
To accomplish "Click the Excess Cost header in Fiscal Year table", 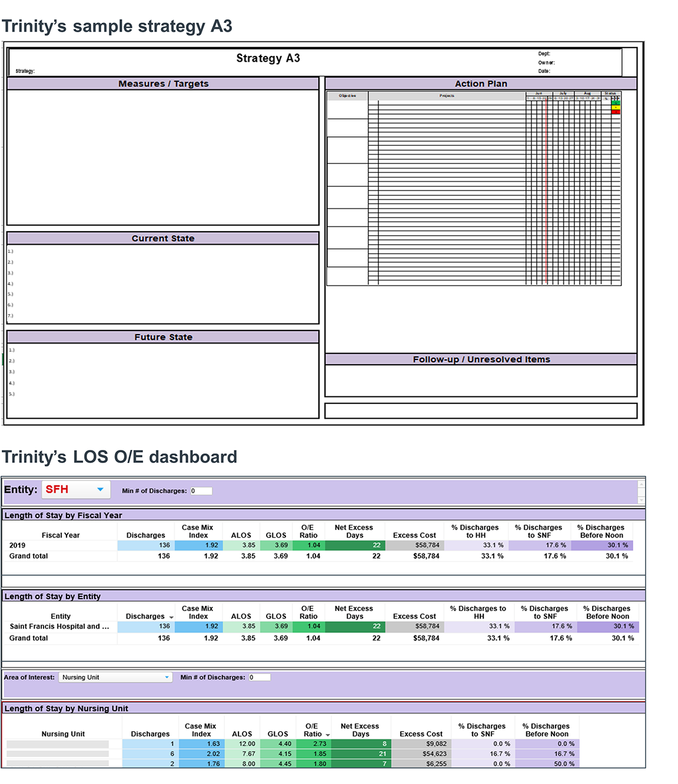I will (x=414, y=535).
